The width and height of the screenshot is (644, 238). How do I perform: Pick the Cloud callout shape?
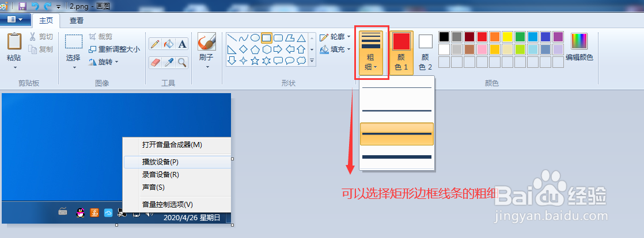point(301,60)
